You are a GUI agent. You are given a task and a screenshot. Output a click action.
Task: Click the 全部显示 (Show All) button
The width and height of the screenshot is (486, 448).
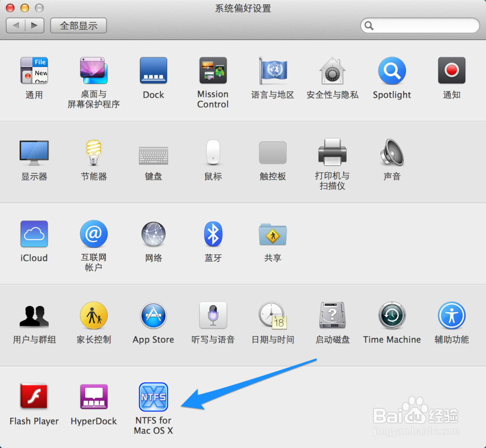[x=78, y=25]
